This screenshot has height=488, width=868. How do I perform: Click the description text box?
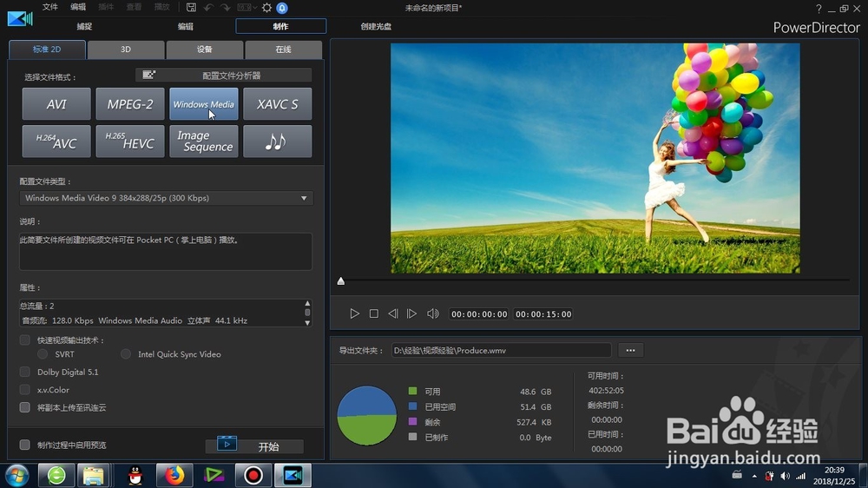point(166,252)
